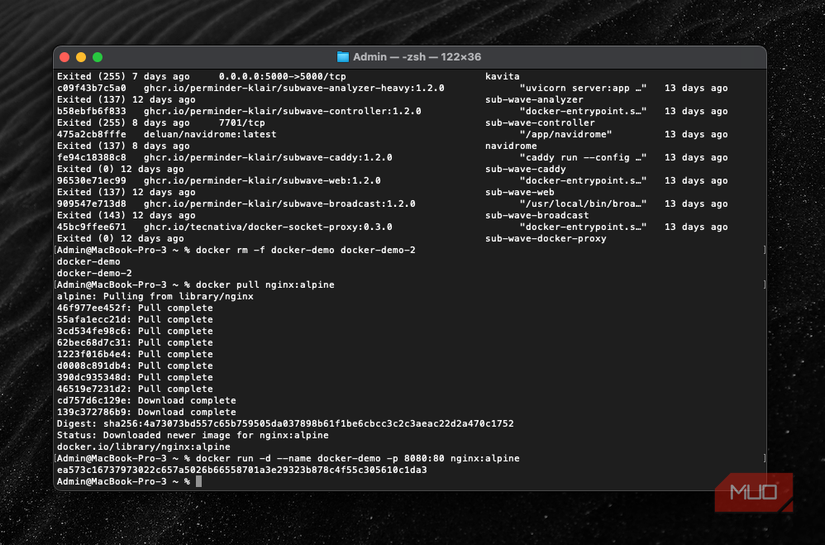This screenshot has width=825, height=545.
Task: Click layer '390dc935348d: Pull complete'
Action: pos(135,377)
